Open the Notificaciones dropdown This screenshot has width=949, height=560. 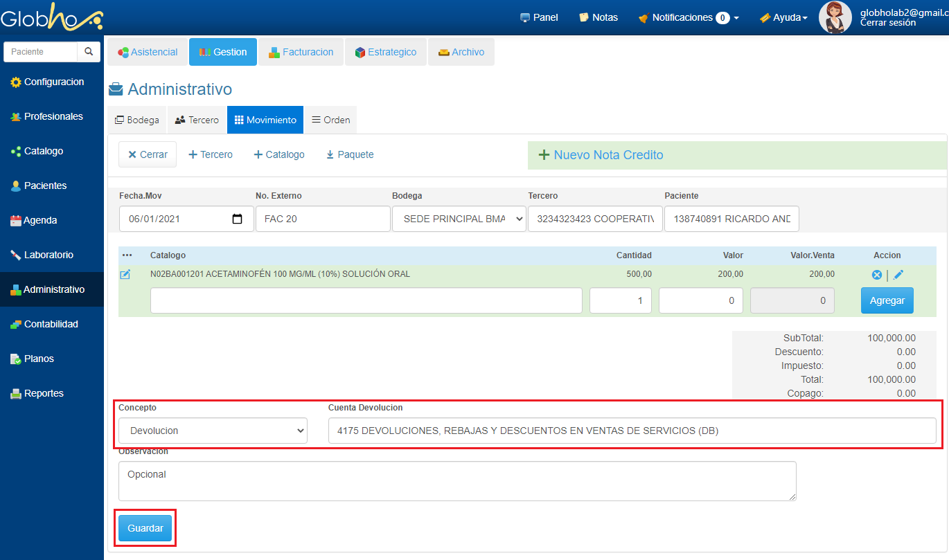pos(689,17)
